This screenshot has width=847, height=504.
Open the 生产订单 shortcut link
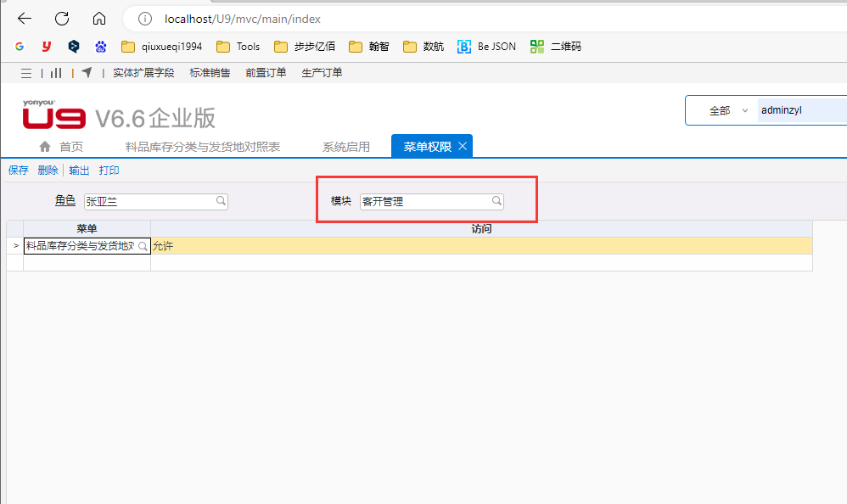[322, 73]
